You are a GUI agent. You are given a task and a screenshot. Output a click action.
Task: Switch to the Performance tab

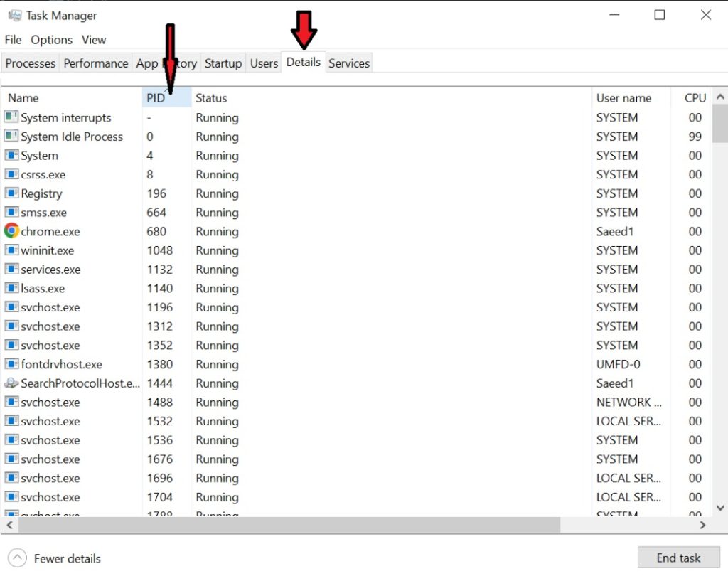[x=96, y=63]
